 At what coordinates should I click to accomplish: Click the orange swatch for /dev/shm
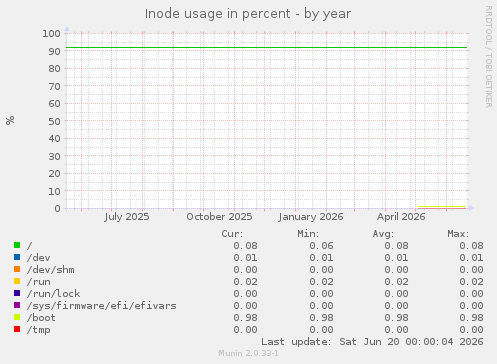click(17, 269)
